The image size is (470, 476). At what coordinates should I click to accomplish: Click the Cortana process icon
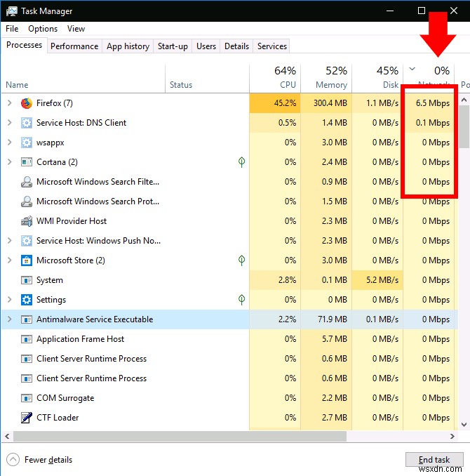click(27, 162)
